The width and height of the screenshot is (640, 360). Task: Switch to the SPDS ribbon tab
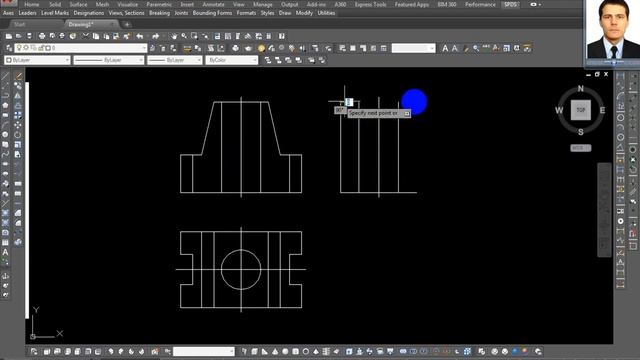[510, 4]
